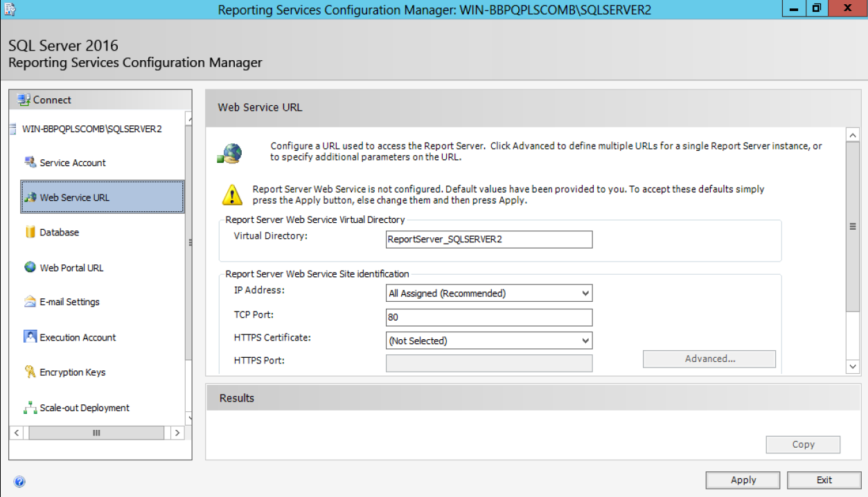Click the Scale-out Deployment icon
The width and height of the screenshot is (868, 497).
30,408
